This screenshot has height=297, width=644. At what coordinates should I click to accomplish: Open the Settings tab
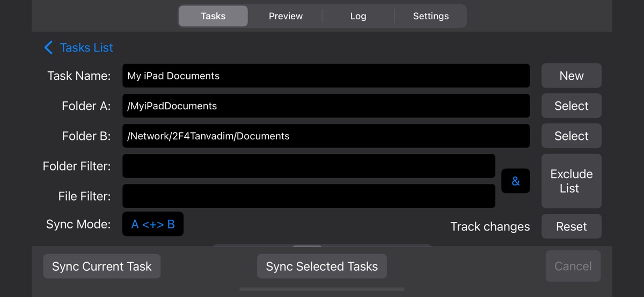(x=430, y=16)
